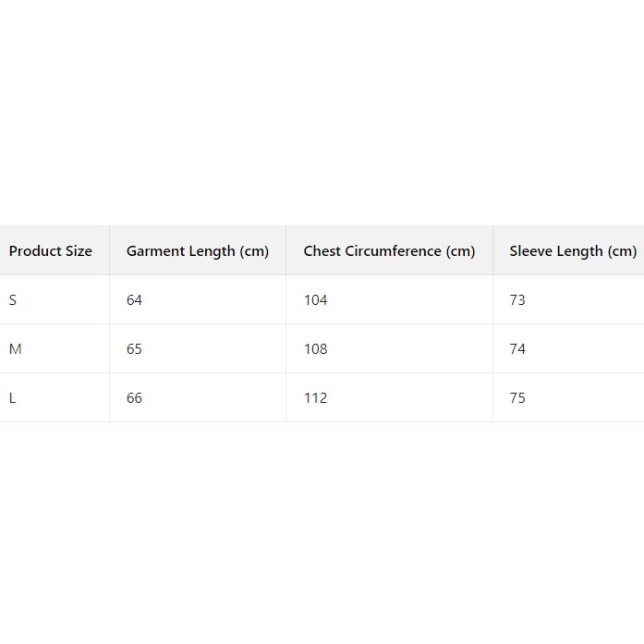Click "(cm)" in the Sleeve Length header
Image resolution: width=644 pixels, height=644 pixels.
(622, 251)
